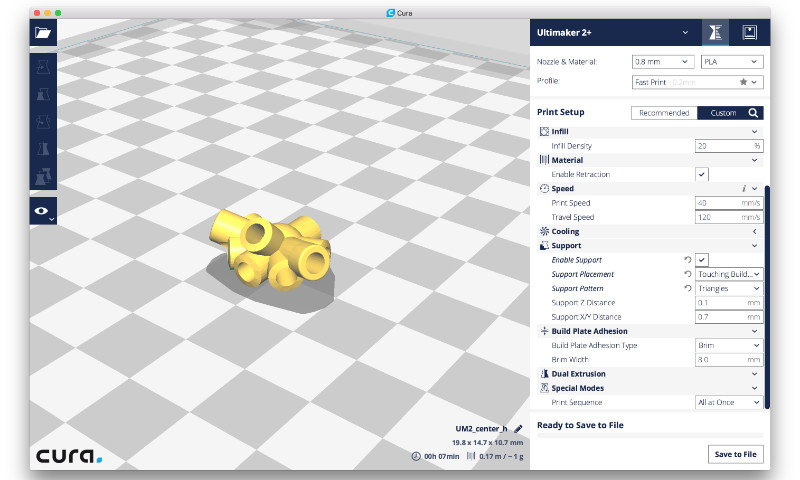Reset the Support Placement setting
800x480 pixels.
coord(688,274)
